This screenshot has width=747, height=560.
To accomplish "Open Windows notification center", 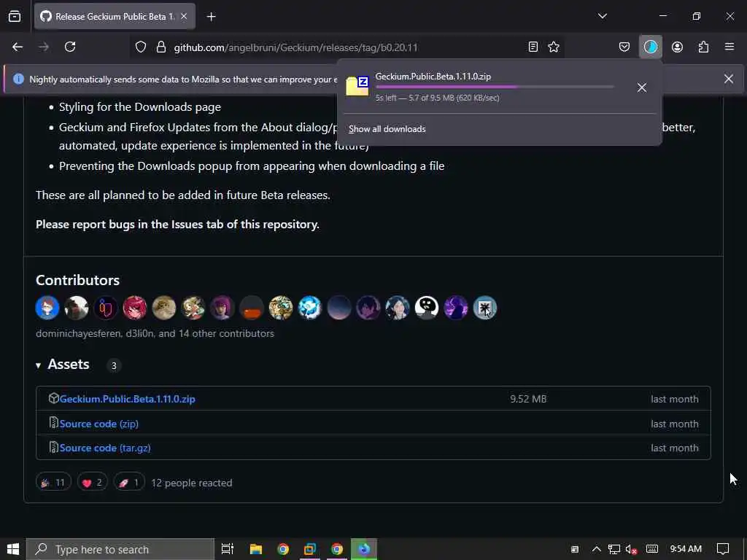I will 723,549.
